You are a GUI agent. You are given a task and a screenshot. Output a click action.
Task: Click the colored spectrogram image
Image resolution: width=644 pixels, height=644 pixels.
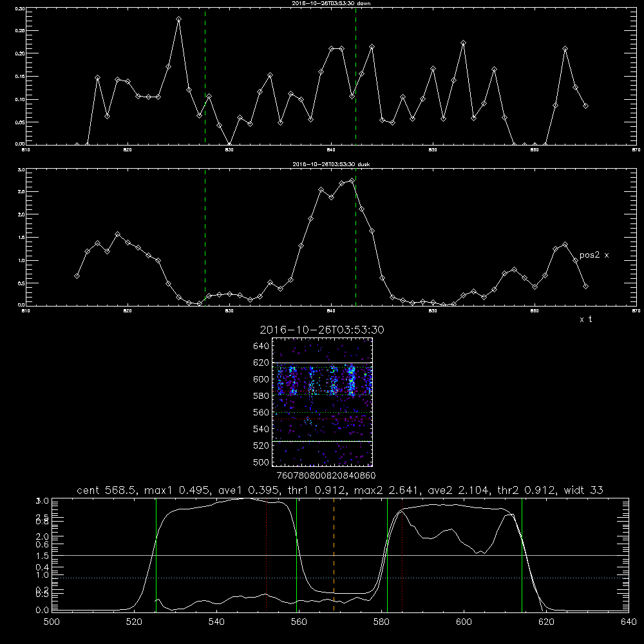click(323, 402)
